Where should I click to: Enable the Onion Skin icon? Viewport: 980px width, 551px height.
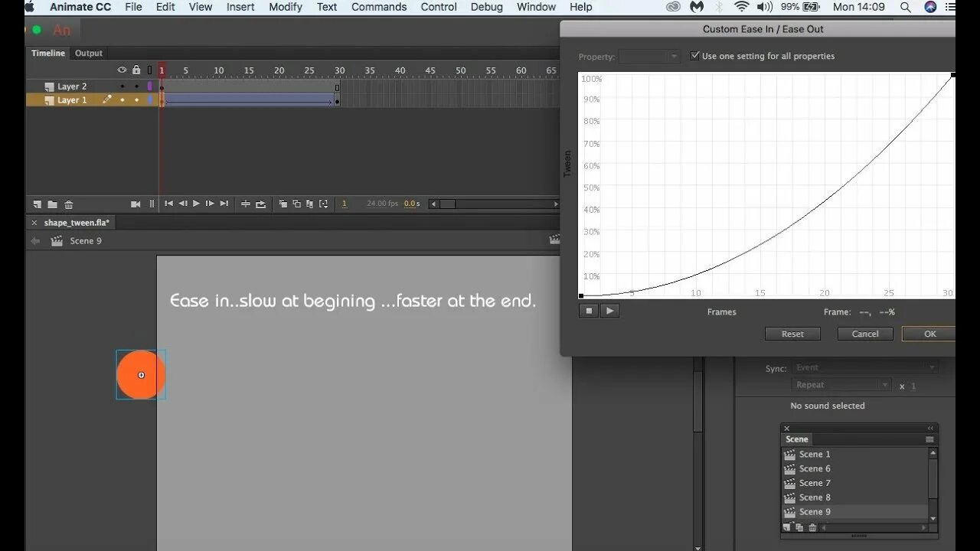[283, 204]
